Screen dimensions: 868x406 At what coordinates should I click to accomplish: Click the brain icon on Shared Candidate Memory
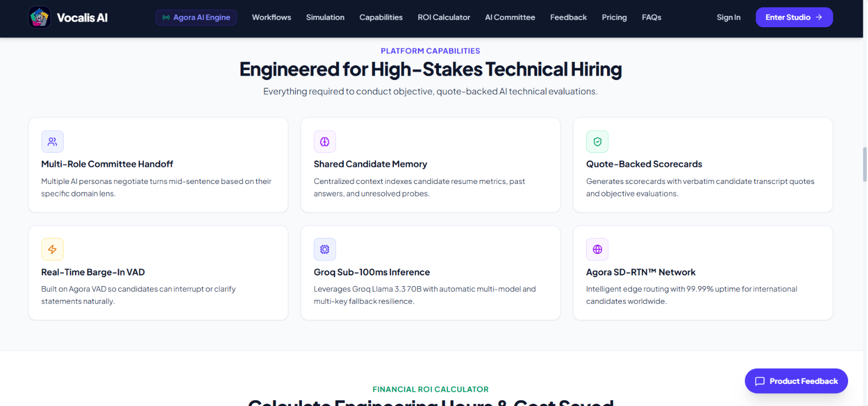(x=325, y=141)
